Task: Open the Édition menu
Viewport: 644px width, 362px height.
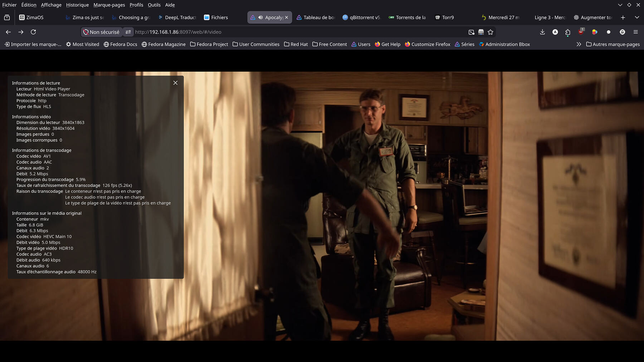Action: click(x=29, y=5)
